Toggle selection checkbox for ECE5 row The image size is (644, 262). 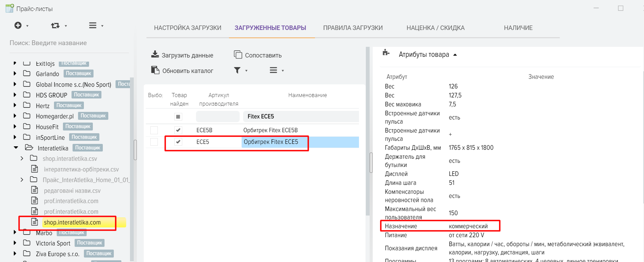tap(154, 142)
